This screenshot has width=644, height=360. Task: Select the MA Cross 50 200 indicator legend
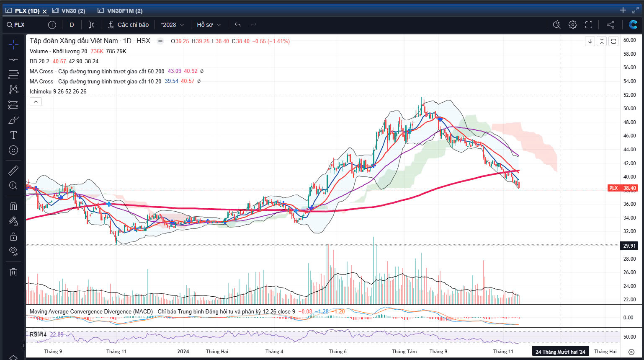click(97, 71)
